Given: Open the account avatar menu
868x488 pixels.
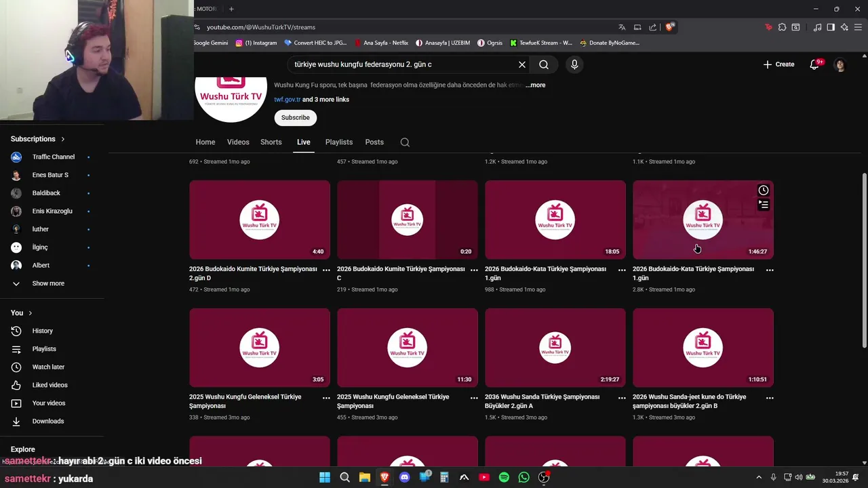Looking at the screenshot, I should [840, 64].
